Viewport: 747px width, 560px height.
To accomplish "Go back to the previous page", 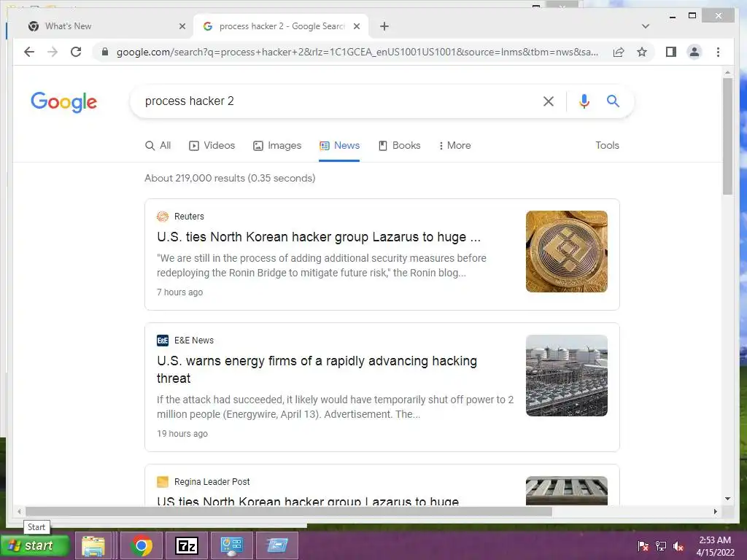I will tap(29, 52).
